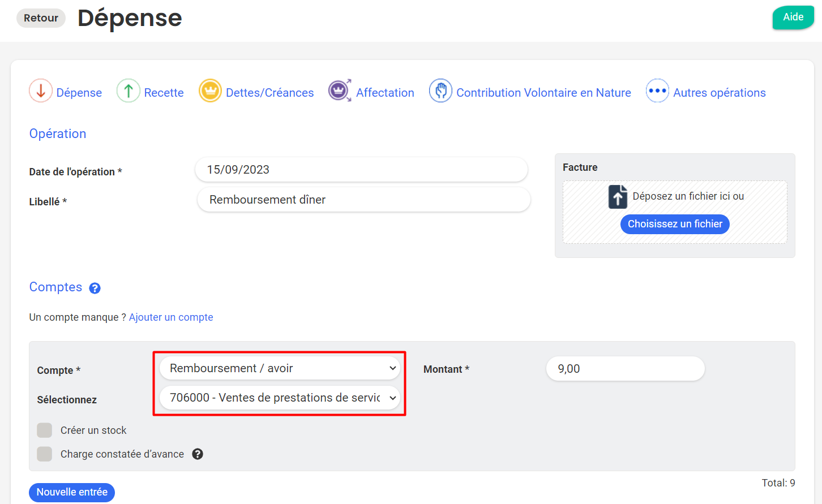Click the Montant input field

point(625,369)
